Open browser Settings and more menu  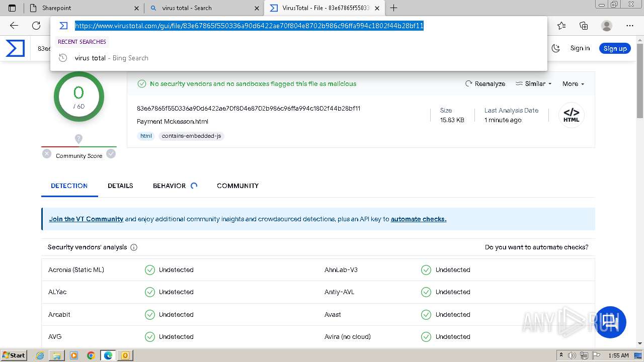coord(630,26)
